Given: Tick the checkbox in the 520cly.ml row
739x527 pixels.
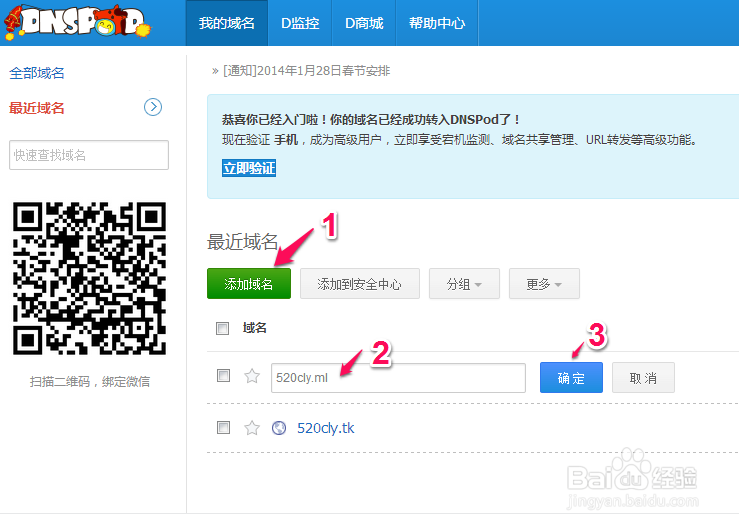Looking at the screenshot, I should 223,376.
